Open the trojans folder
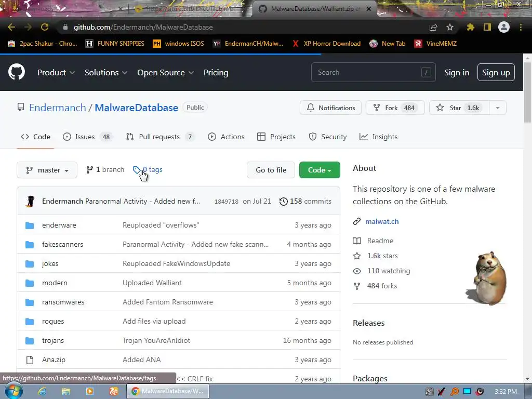This screenshot has width=532, height=399. tap(53, 341)
